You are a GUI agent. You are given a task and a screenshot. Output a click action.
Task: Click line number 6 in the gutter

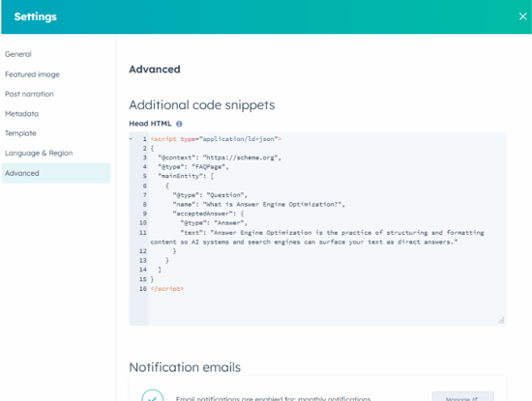tap(144, 186)
